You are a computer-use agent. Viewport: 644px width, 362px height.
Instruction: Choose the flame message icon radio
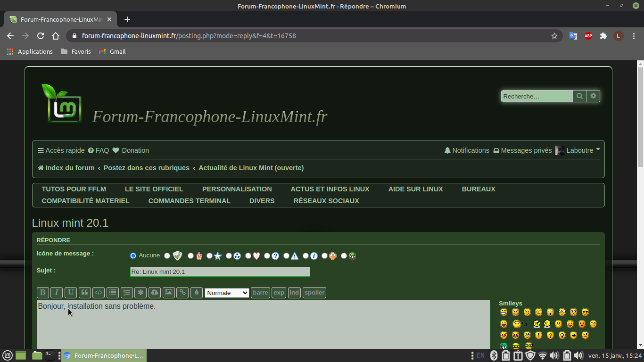pyautogui.click(x=190, y=256)
